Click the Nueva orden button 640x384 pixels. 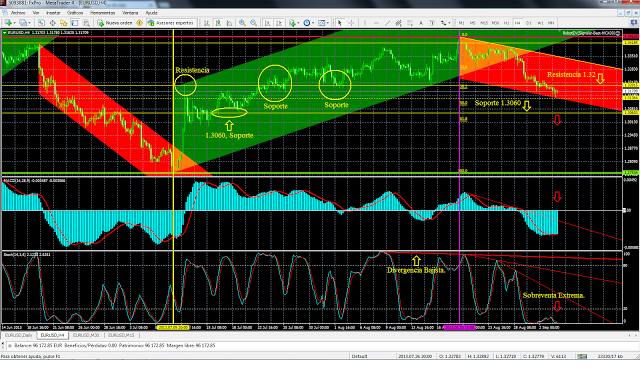(115, 23)
